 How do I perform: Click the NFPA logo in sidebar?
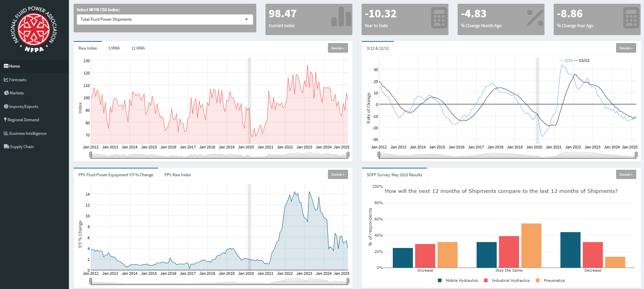(34, 30)
